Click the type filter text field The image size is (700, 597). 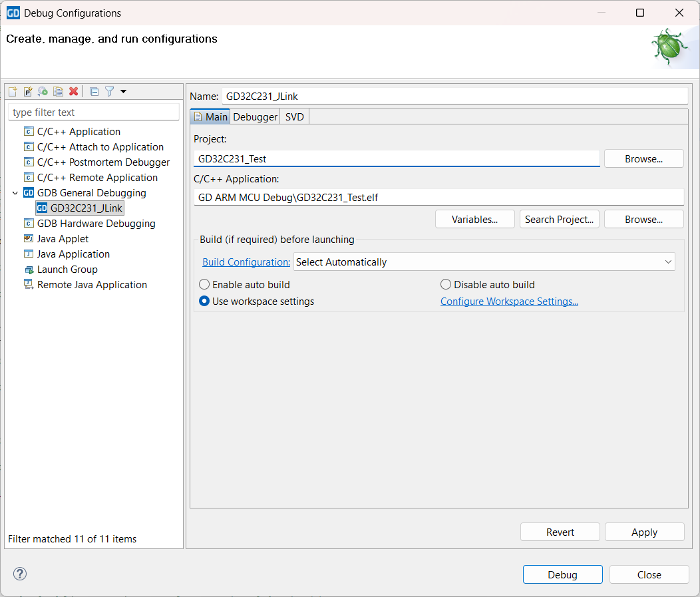pos(93,112)
